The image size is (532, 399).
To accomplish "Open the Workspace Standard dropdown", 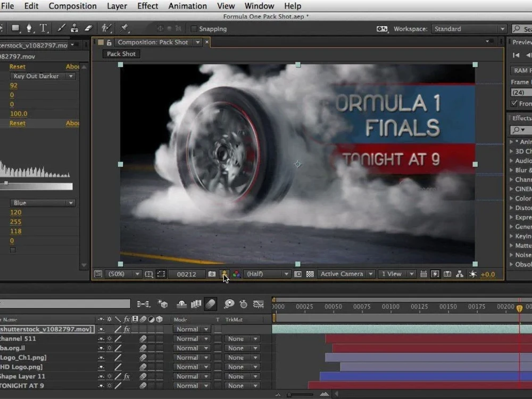I will tap(469, 29).
